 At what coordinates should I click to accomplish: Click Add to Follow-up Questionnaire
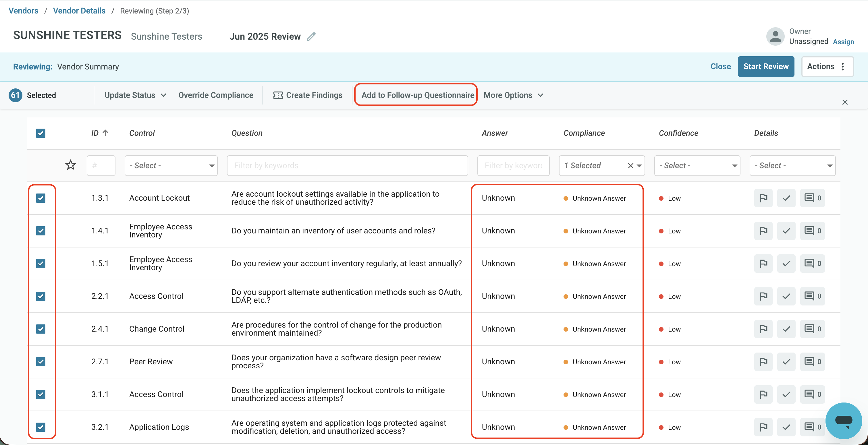pyautogui.click(x=418, y=95)
